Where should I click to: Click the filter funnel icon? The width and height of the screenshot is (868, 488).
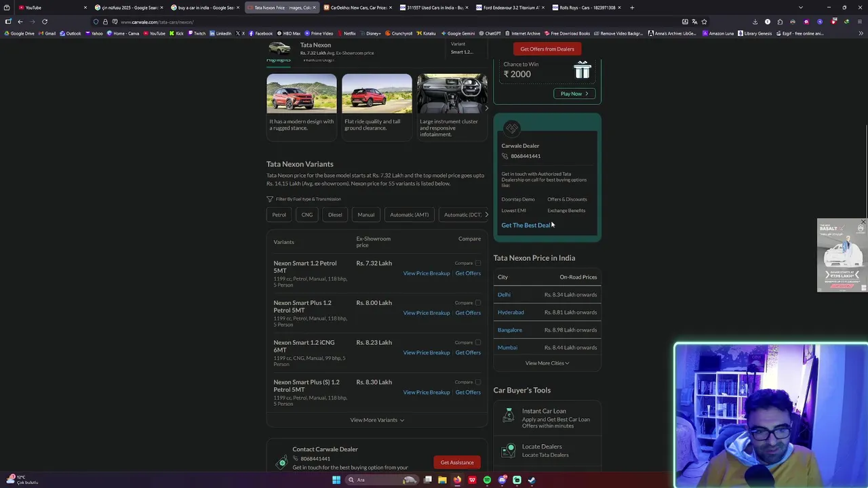tap(270, 199)
